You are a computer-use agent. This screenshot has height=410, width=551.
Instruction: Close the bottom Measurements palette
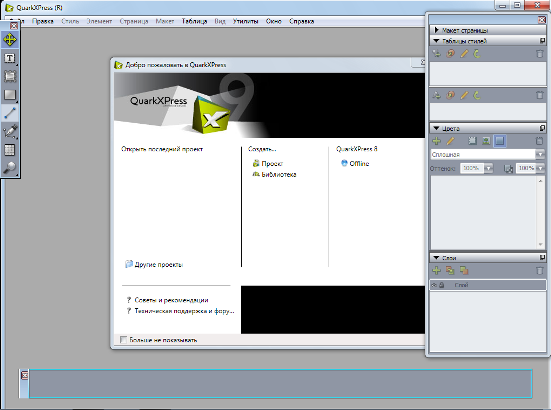25,375
